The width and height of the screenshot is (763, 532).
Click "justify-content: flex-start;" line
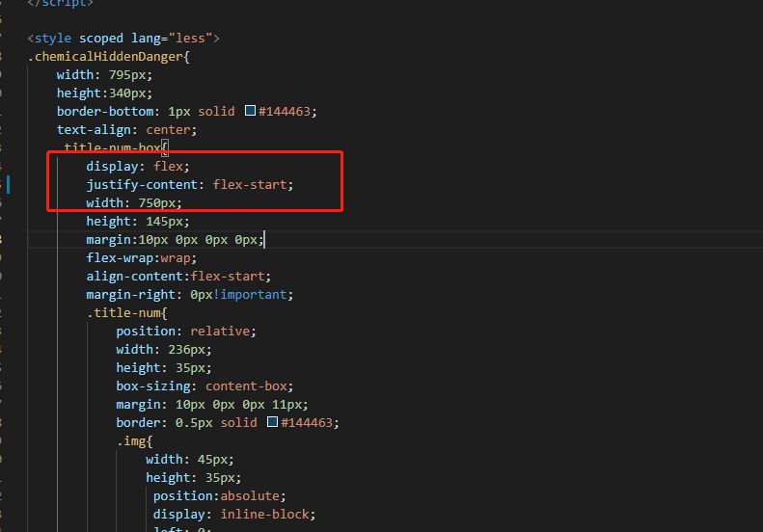tap(190, 185)
